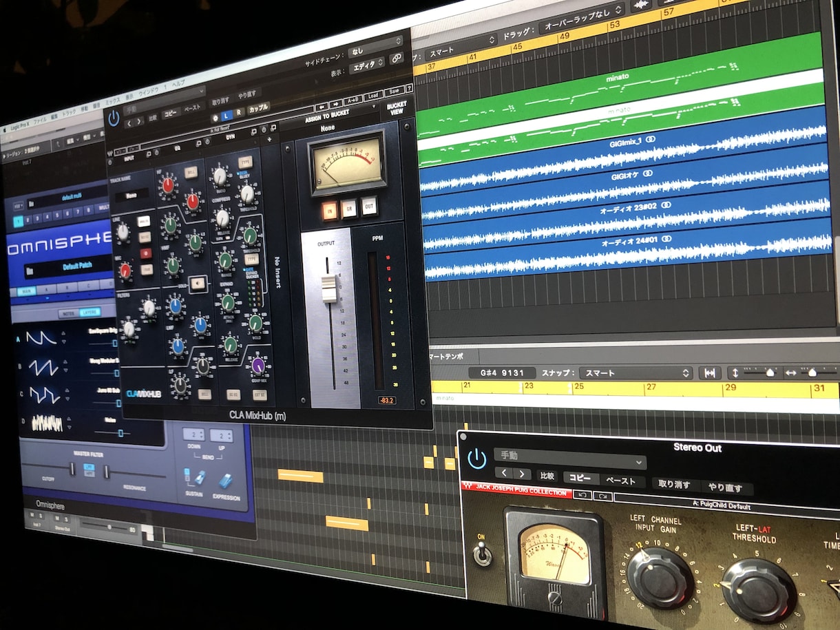Image resolution: width=840 pixels, height=630 pixels.
Task: Click the MixHub gear settings icon
Action: 216,118
